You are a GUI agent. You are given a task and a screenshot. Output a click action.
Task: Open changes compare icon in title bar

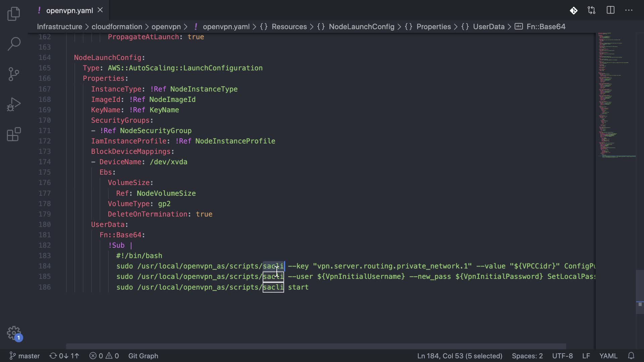[592, 10]
